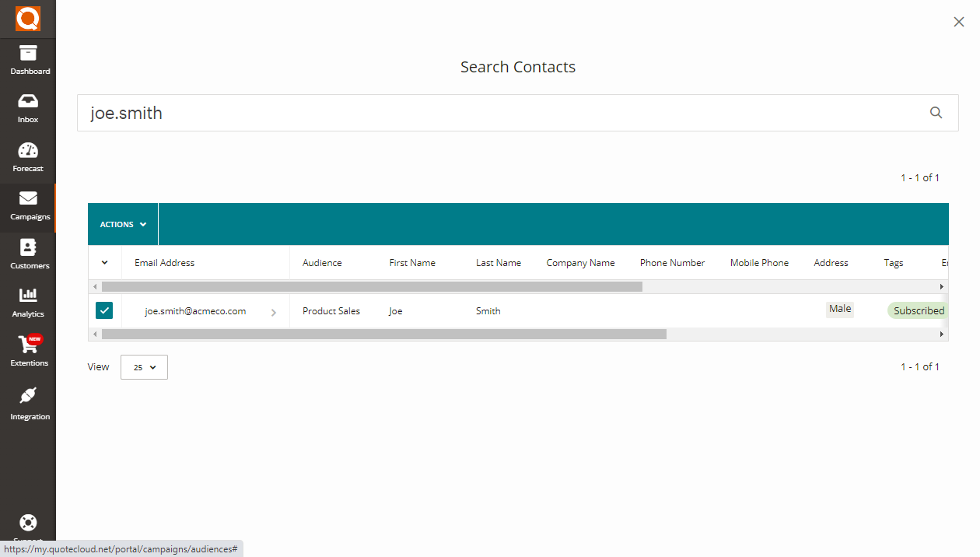Expand details for the joe.smith contact row
The height and width of the screenshot is (557, 980).
(273, 310)
